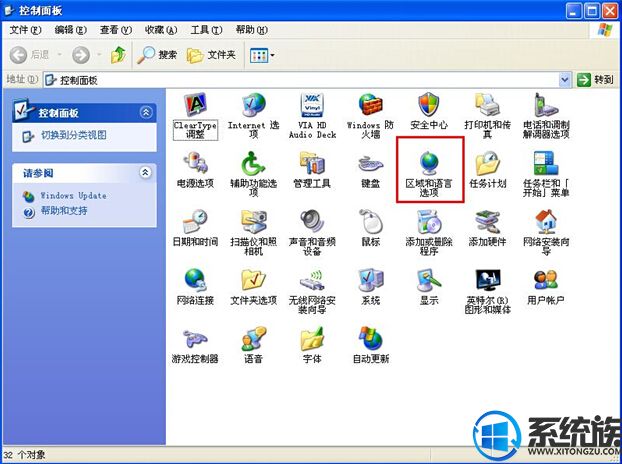Open 管理工具 icon
This screenshot has height=464, width=622.
point(312,163)
